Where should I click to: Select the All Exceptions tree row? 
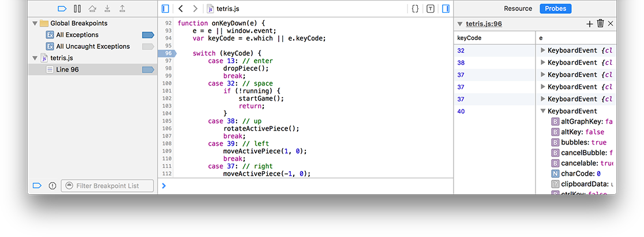coord(92,35)
